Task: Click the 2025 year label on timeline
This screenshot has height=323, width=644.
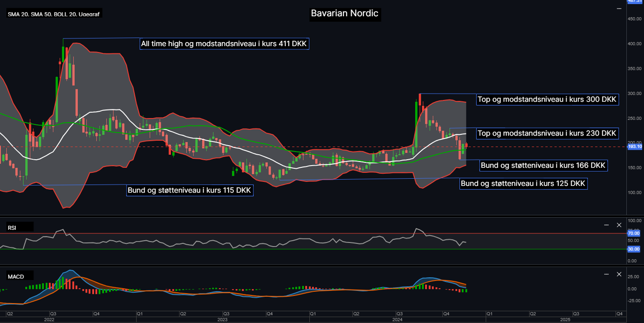Action: pyautogui.click(x=565, y=319)
